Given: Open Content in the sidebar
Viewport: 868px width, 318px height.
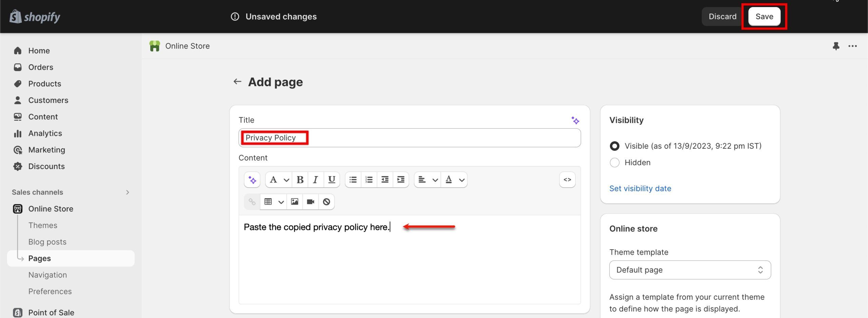Looking at the screenshot, I should [x=43, y=117].
